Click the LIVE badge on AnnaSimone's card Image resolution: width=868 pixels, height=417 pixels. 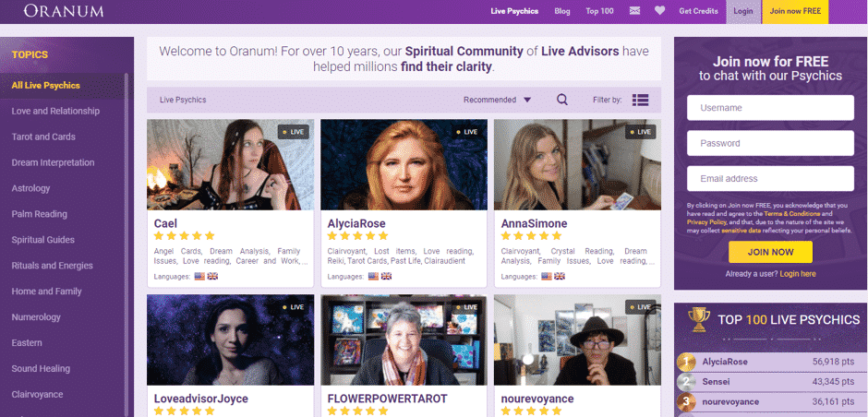pos(641,132)
